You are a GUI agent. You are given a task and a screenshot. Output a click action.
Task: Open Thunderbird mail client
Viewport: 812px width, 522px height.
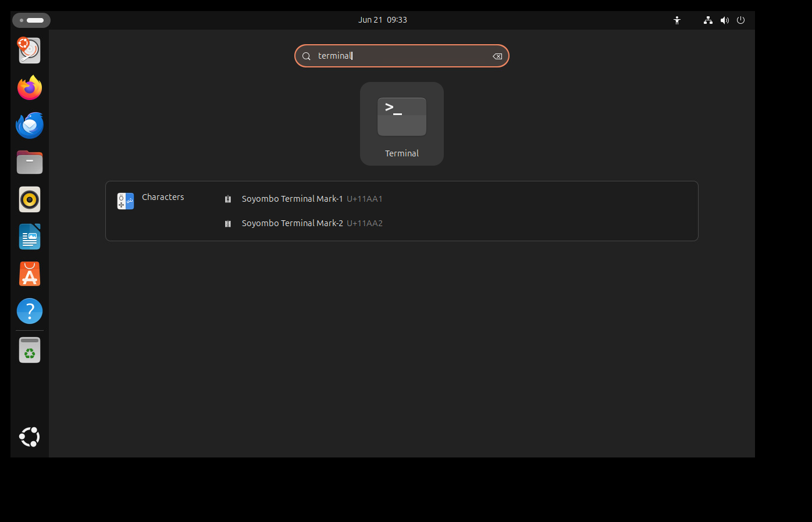point(29,125)
